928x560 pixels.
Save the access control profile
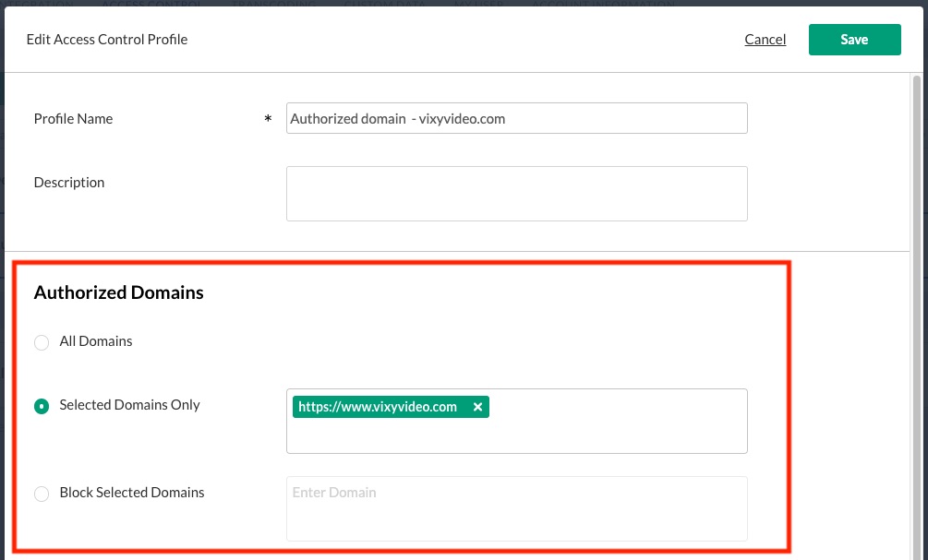coord(855,40)
